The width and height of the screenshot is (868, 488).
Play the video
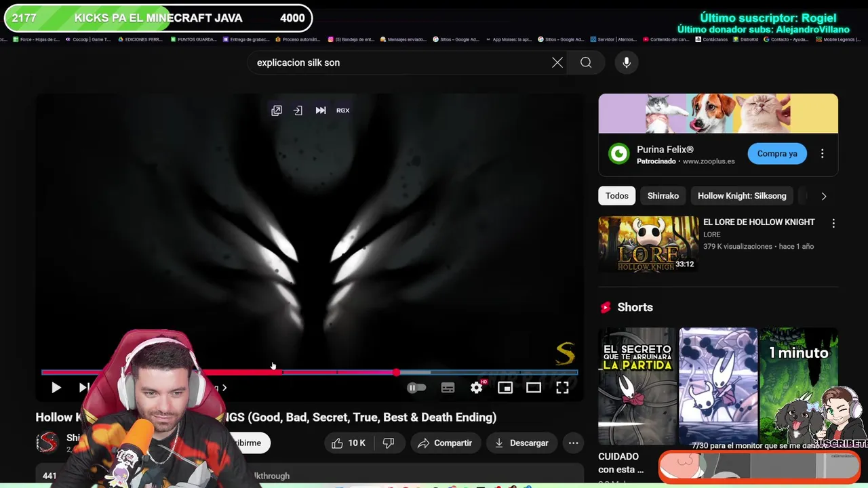(56, 388)
